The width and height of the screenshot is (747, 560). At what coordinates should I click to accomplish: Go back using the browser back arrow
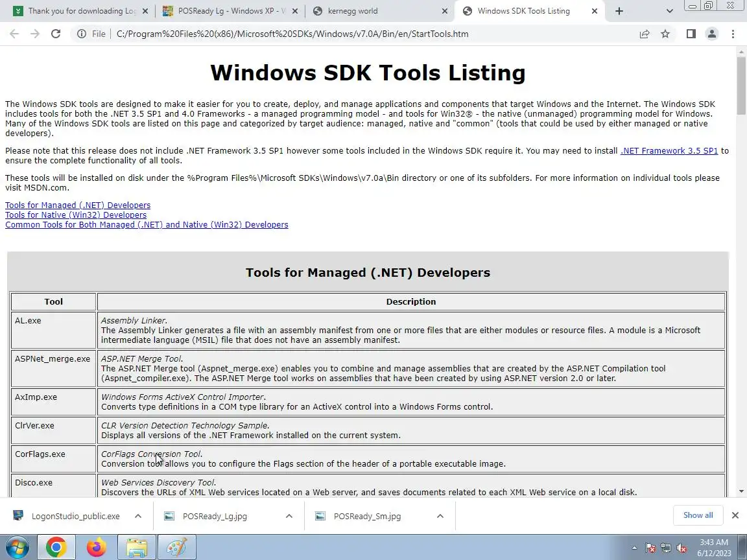coord(14,34)
